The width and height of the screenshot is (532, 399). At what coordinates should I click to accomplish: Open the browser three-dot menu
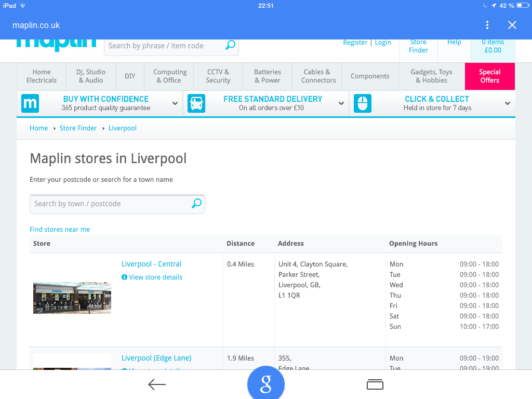coord(487,25)
